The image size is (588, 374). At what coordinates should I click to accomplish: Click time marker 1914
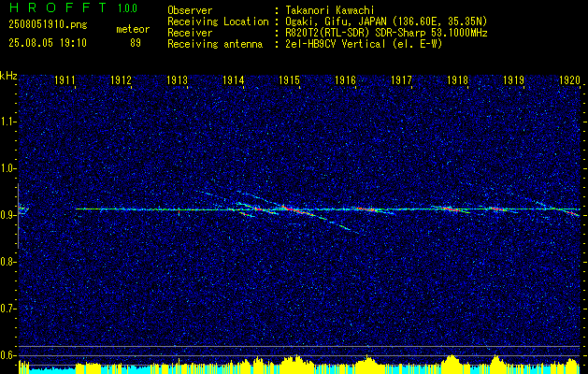[x=233, y=79]
